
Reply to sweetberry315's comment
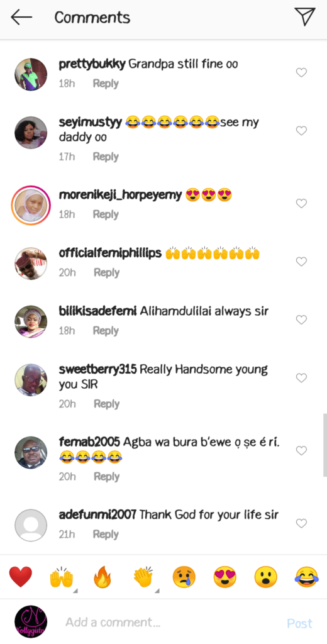coord(106,404)
